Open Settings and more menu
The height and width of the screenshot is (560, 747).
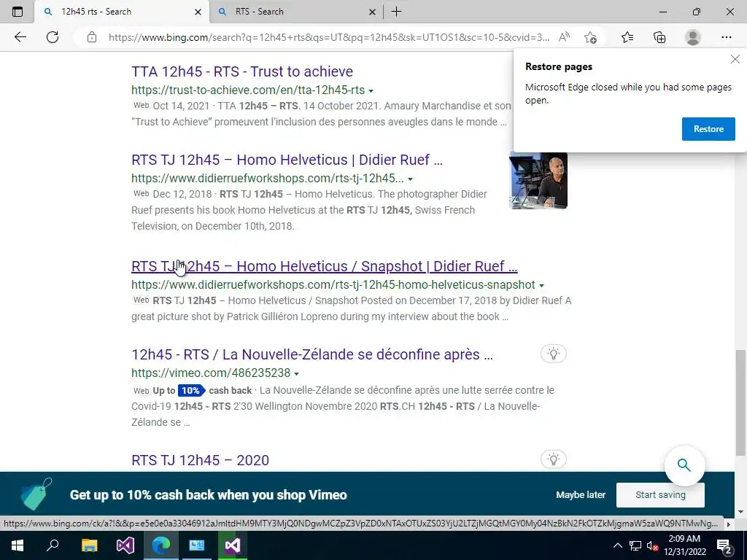[x=726, y=37]
